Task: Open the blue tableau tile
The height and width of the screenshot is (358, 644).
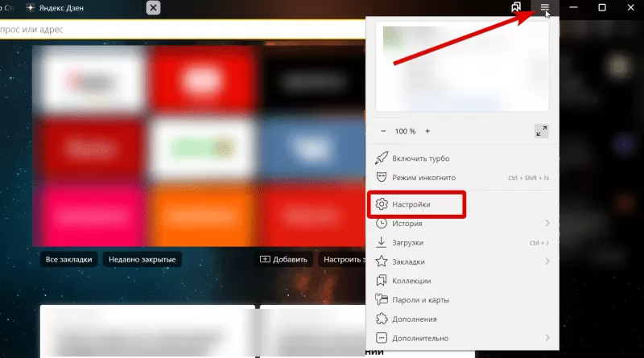Action: [313, 148]
